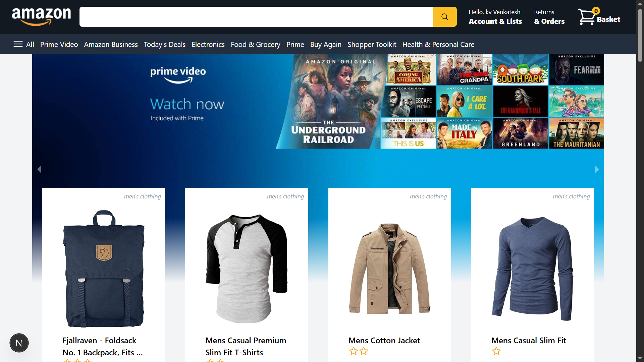Click men's clothing tag on backpack card
This screenshot has height=362, width=644.
click(142, 196)
